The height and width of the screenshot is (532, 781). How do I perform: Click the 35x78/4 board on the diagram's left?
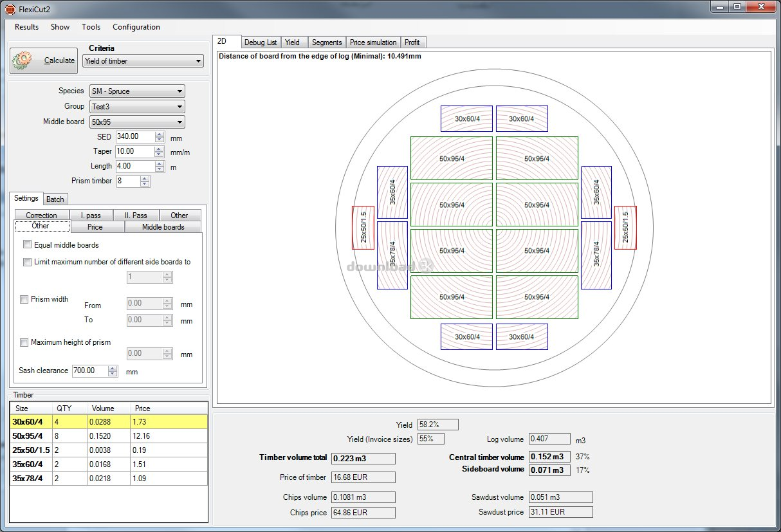point(392,255)
